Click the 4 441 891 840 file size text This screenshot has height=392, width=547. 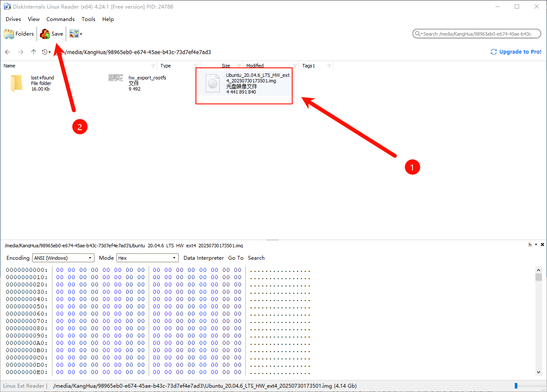click(241, 92)
